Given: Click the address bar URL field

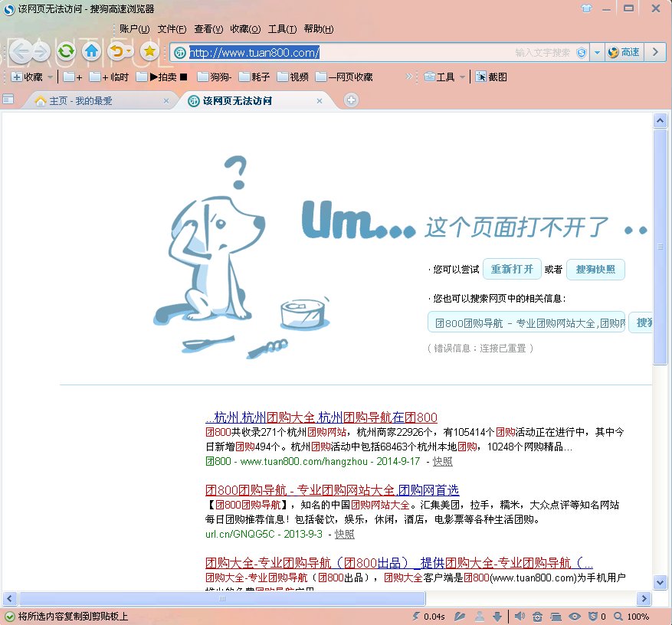Looking at the screenshot, I should click(x=345, y=52).
